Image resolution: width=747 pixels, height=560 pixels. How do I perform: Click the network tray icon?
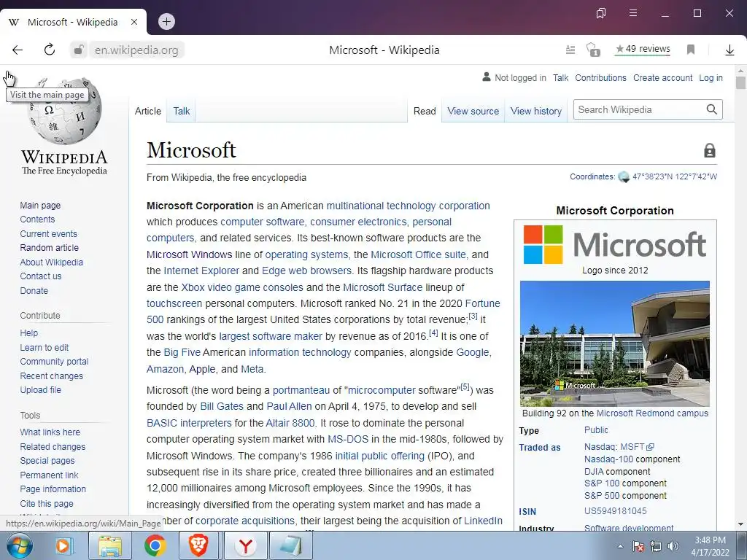click(656, 546)
